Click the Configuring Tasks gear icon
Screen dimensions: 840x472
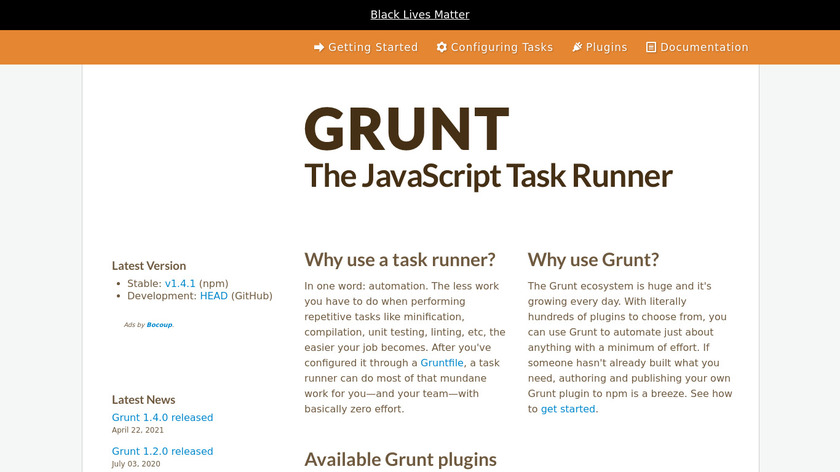click(441, 47)
